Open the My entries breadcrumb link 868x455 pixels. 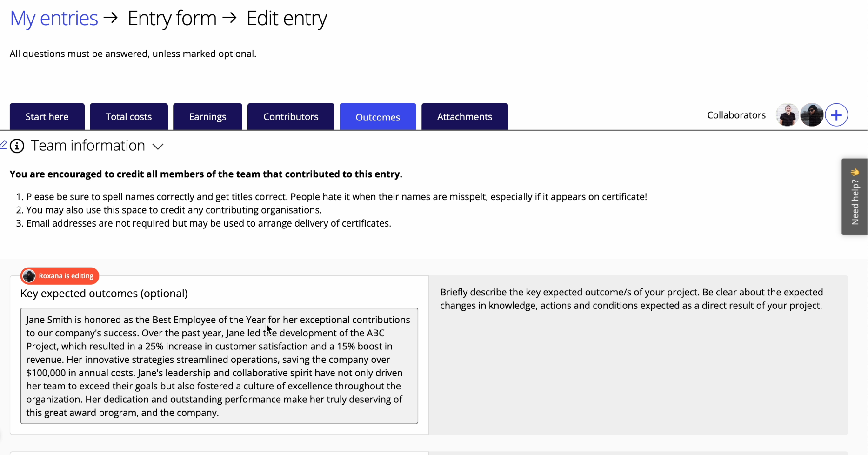tap(54, 19)
